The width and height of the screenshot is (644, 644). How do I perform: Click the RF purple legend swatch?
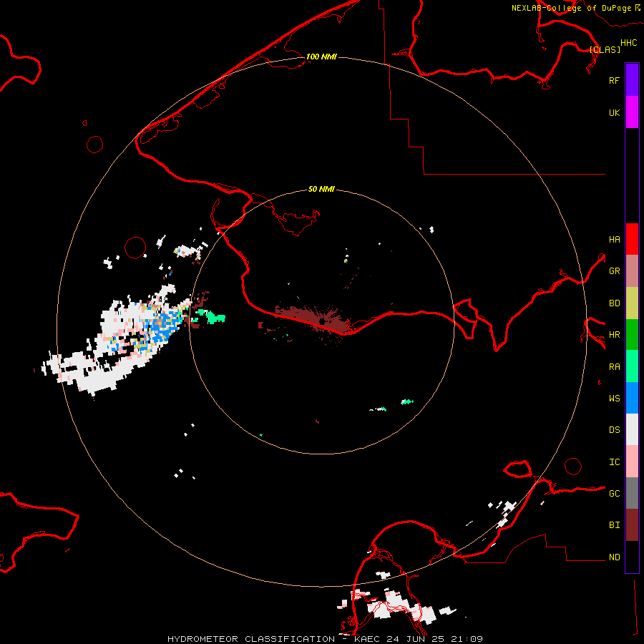(x=632, y=80)
